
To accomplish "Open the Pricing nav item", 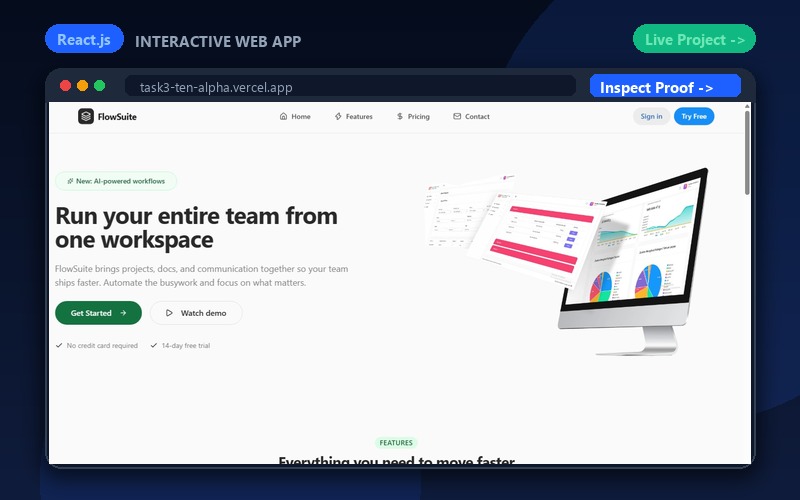I will point(413,116).
